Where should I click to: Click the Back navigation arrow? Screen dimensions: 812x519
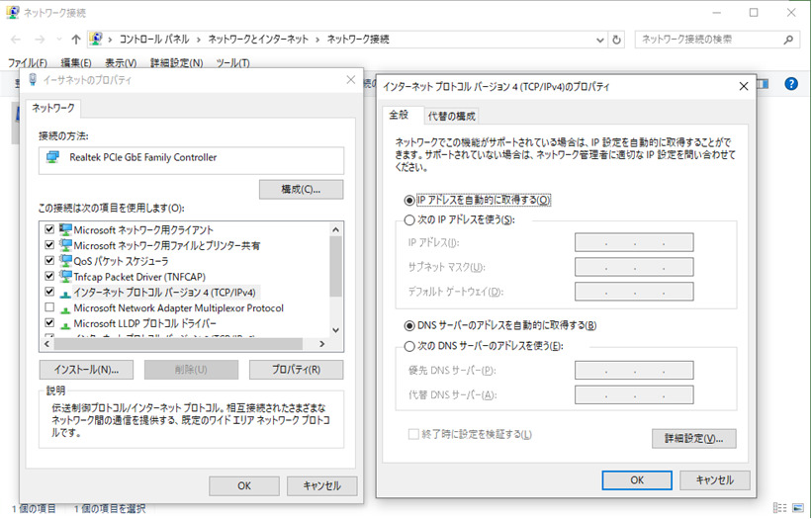[x=16, y=40]
